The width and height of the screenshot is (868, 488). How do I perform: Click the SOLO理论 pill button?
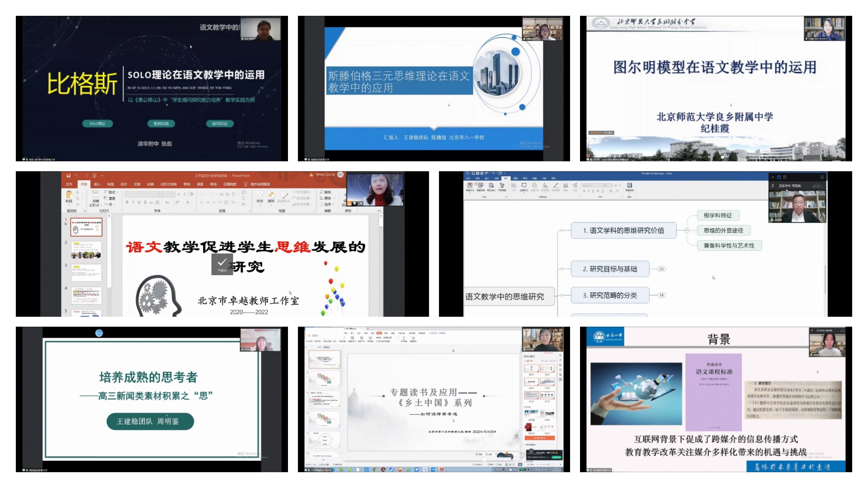(x=97, y=123)
